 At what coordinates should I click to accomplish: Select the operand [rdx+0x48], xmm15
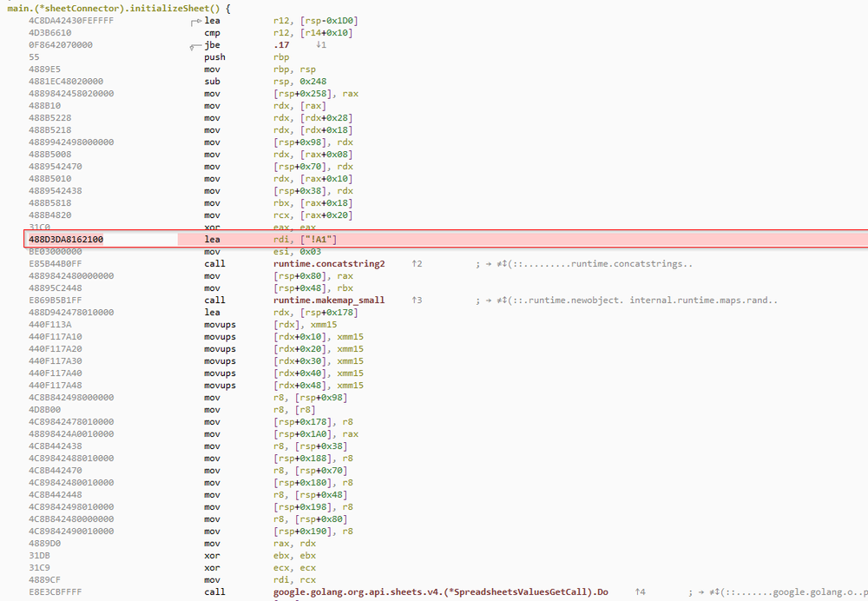click(319, 386)
